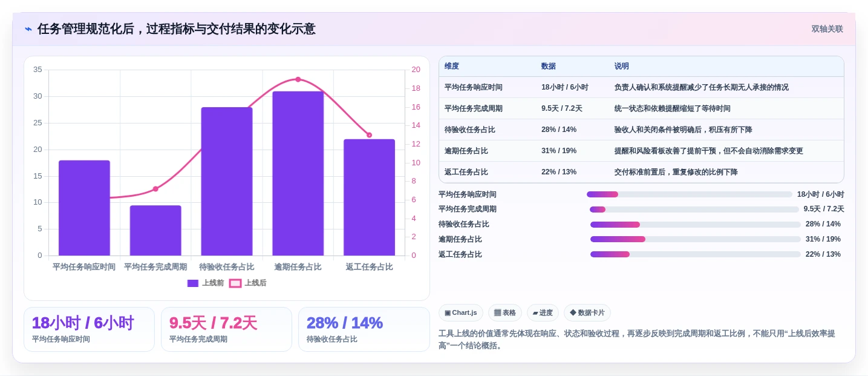Click the 双轴关联 label in the header
Viewport: 868px width, 376px height.
tap(827, 29)
